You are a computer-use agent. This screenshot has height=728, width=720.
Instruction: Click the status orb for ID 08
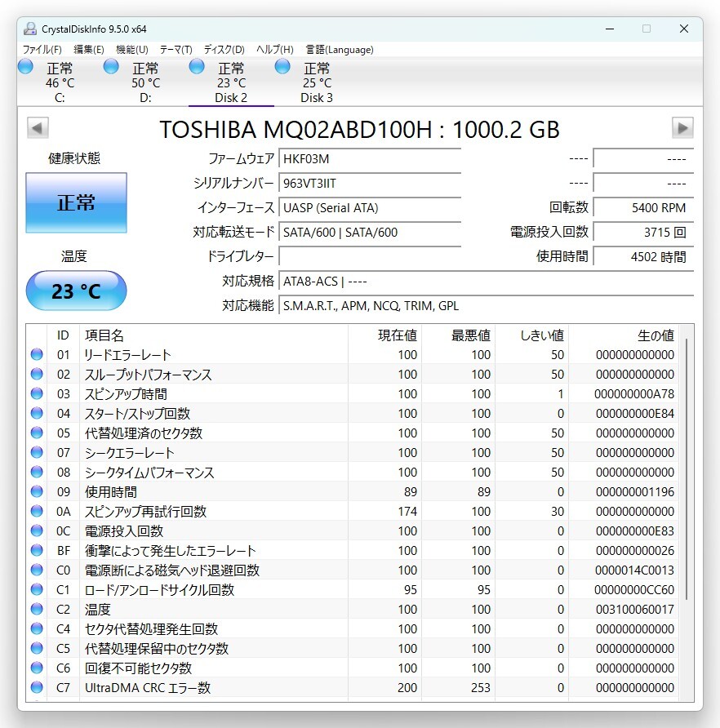37,473
